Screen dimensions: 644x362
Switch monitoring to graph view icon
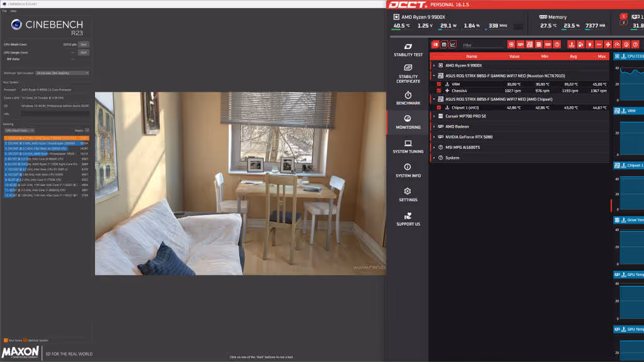point(453,45)
